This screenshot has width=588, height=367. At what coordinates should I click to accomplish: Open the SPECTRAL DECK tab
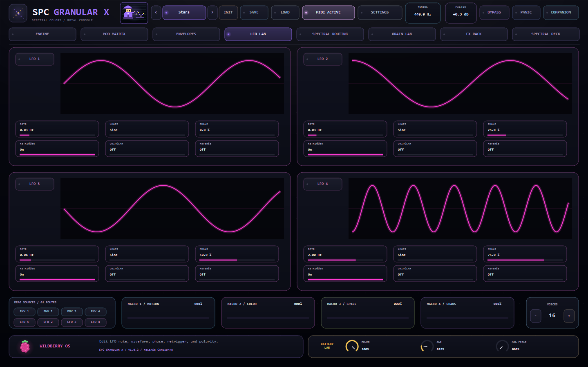coord(546,34)
